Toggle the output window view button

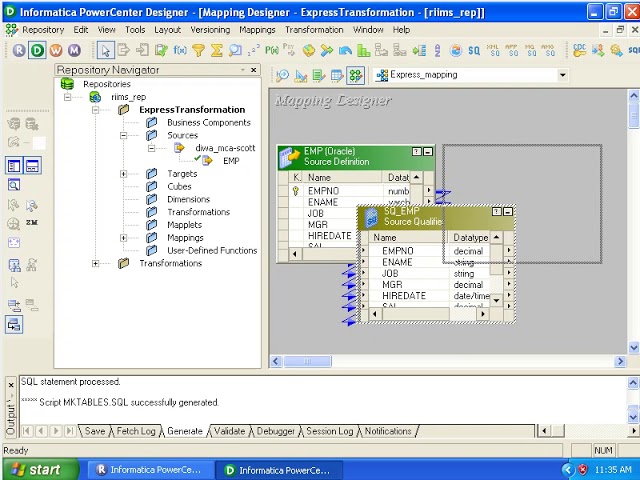(x=32, y=166)
